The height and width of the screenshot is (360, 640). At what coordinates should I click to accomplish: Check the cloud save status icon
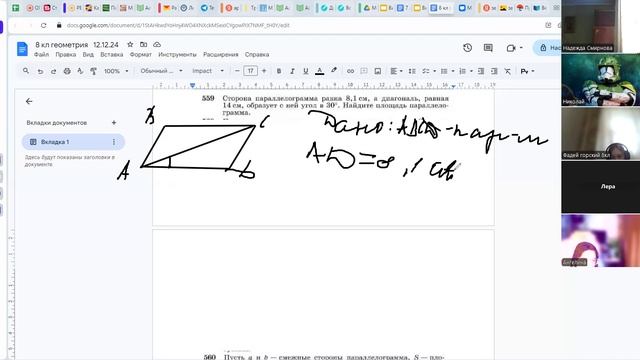point(157,44)
